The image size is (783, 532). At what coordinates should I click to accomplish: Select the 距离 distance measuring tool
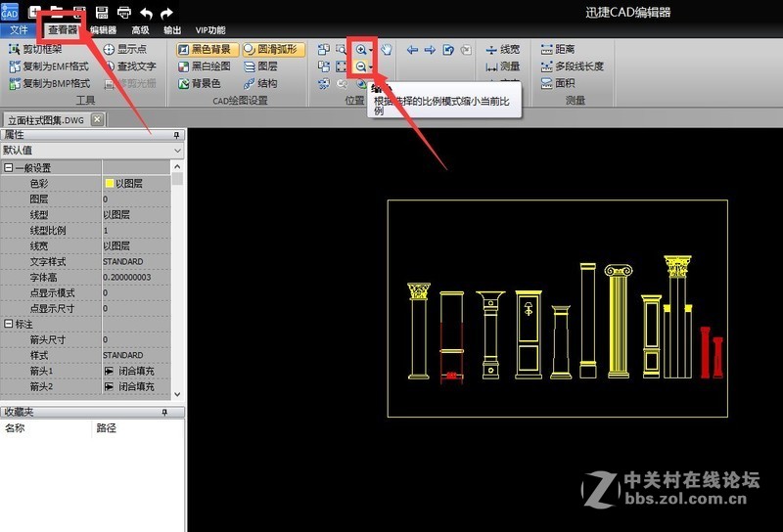pos(558,49)
